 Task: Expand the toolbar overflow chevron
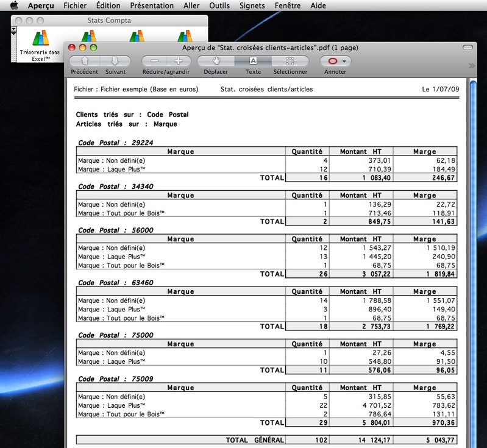(x=472, y=66)
